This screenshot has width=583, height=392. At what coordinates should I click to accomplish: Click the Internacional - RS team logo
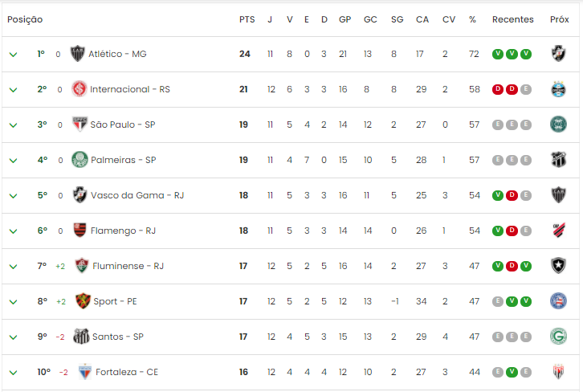79,89
